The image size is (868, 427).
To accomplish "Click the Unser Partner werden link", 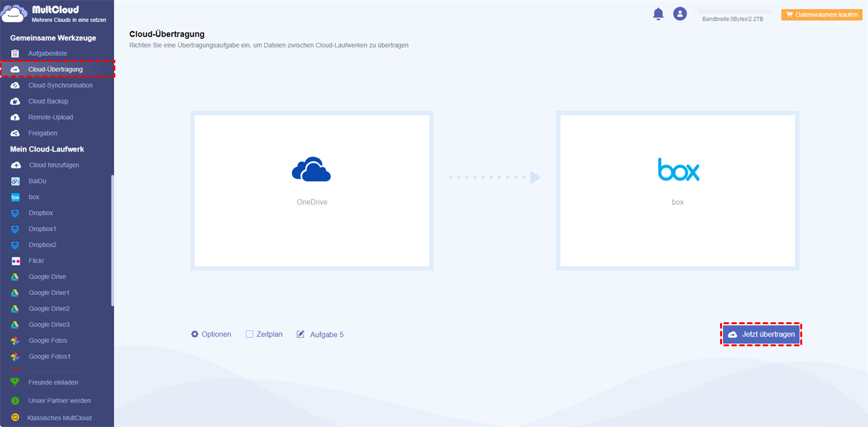I will coord(60,400).
